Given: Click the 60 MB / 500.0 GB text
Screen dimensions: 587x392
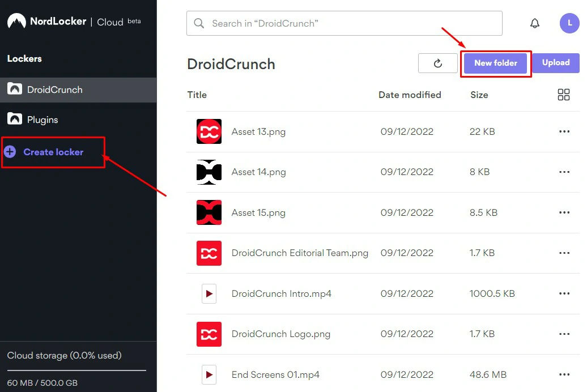Looking at the screenshot, I should point(42,382).
